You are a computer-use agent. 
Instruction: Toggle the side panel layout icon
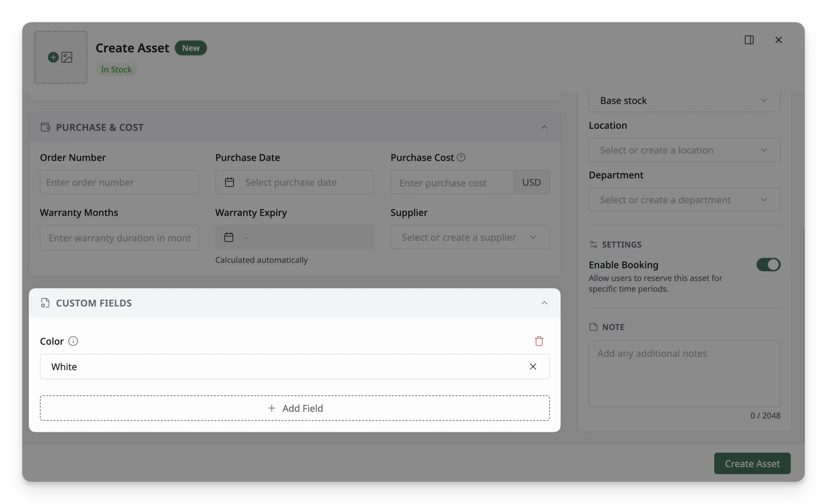pyautogui.click(x=749, y=40)
